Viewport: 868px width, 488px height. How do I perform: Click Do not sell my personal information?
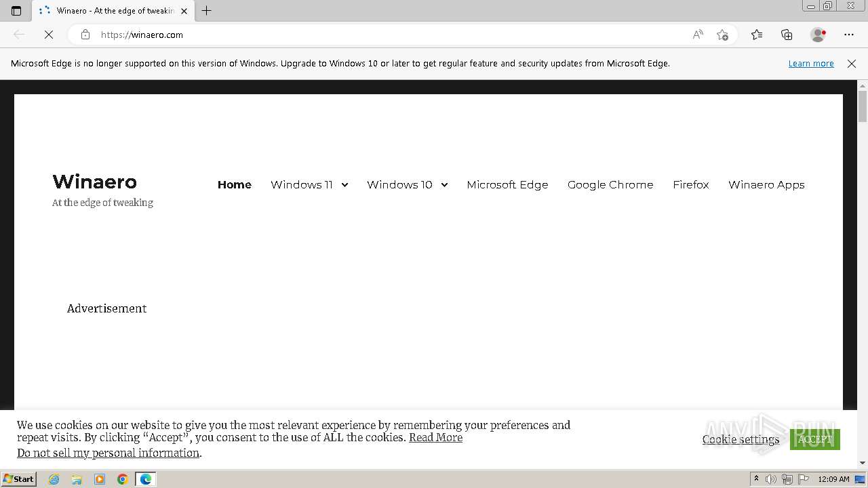108,453
